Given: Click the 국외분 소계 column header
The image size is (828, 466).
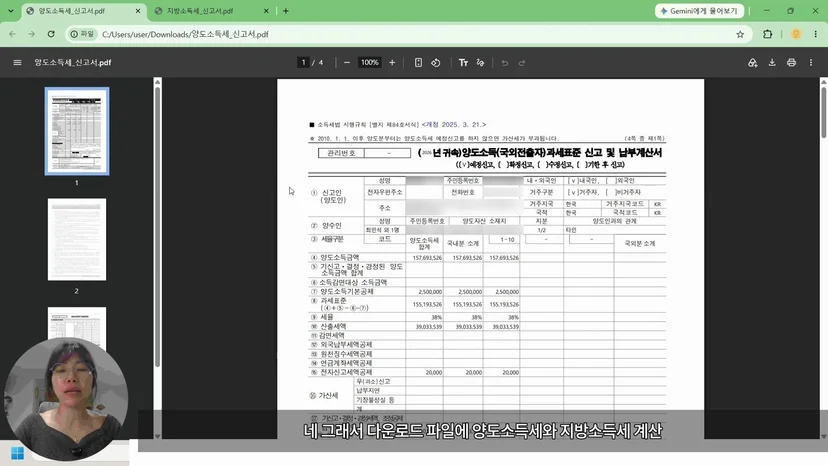Looking at the screenshot, I should [x=639, y=244].
